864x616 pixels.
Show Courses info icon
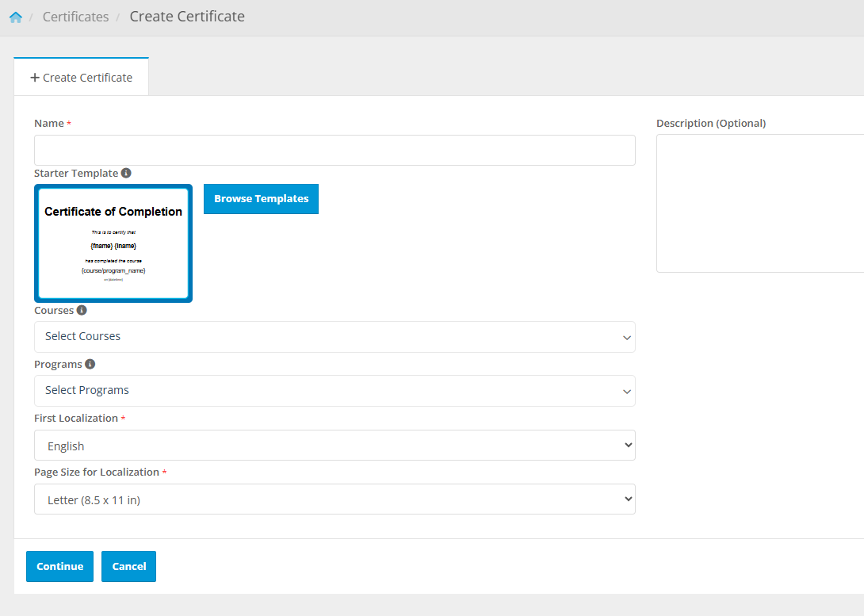82,310
